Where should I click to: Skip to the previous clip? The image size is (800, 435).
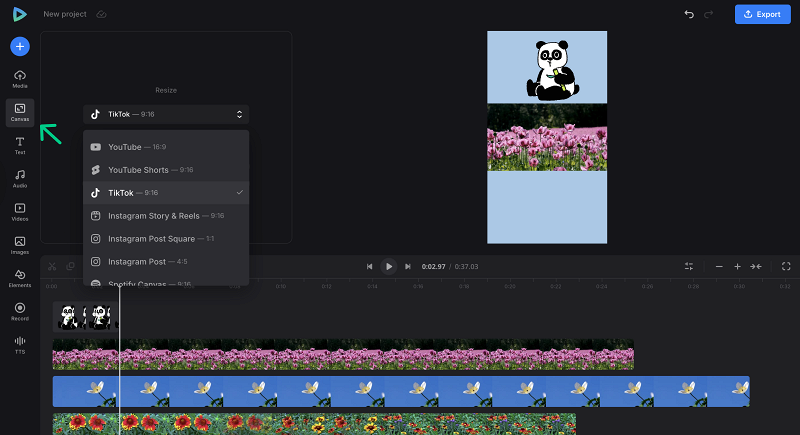[369, 266]
